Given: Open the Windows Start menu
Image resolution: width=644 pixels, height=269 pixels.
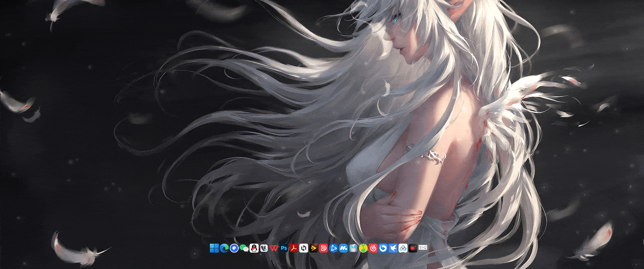Looking at the screenshot, I should point(214,248).
